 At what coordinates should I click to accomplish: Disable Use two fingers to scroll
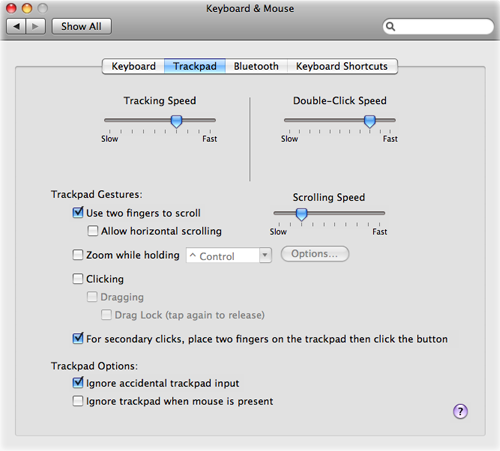click(78, 212)
